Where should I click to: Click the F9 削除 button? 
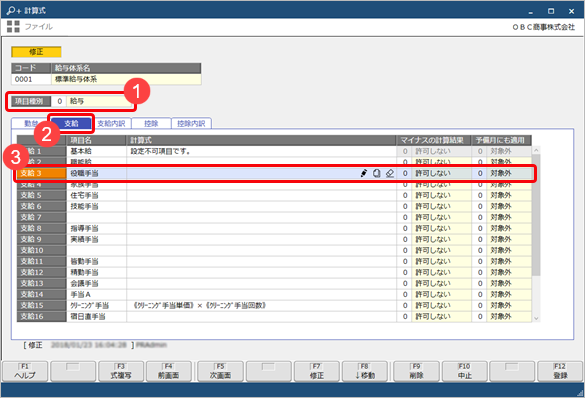point(416,371)
